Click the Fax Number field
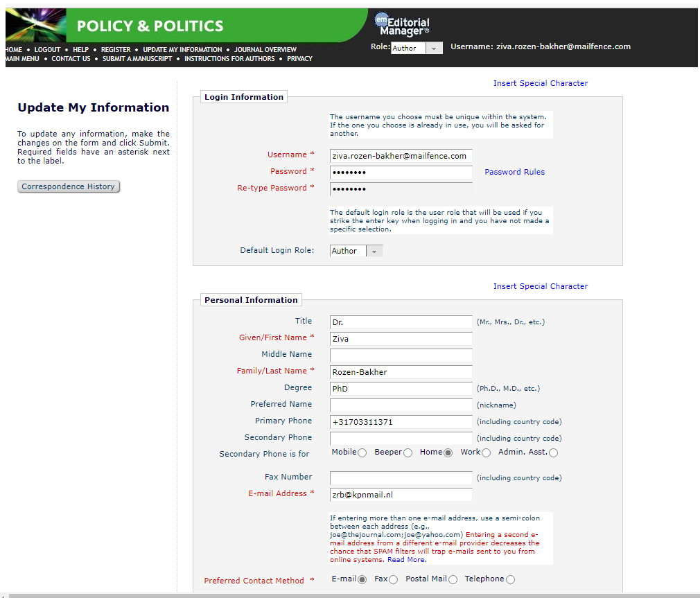The height and width of the screenshot is (598, 700). 401,478
